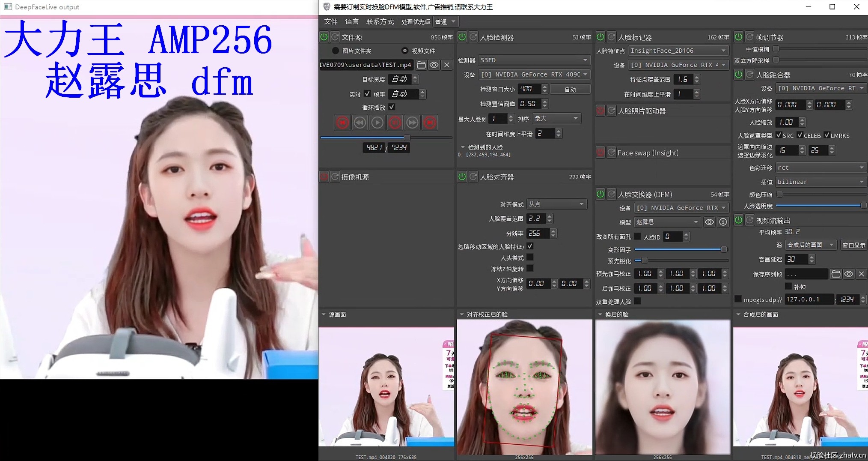
Task: Open 文件 menu
Action: [x=330, y=21]
